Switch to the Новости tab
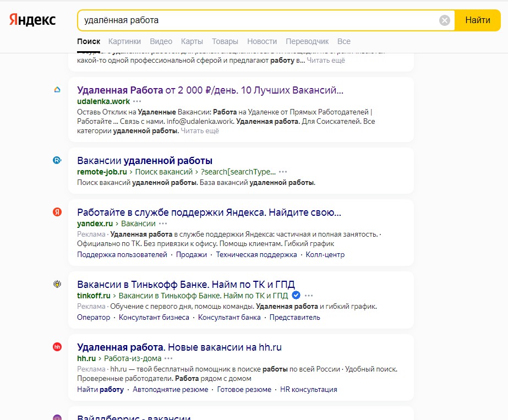508x420 pixels. click(x=262, y=41)
